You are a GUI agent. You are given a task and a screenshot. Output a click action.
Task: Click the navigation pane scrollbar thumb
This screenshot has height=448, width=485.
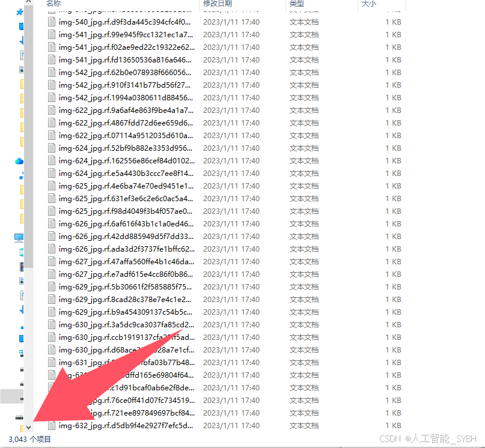[28, 136]
